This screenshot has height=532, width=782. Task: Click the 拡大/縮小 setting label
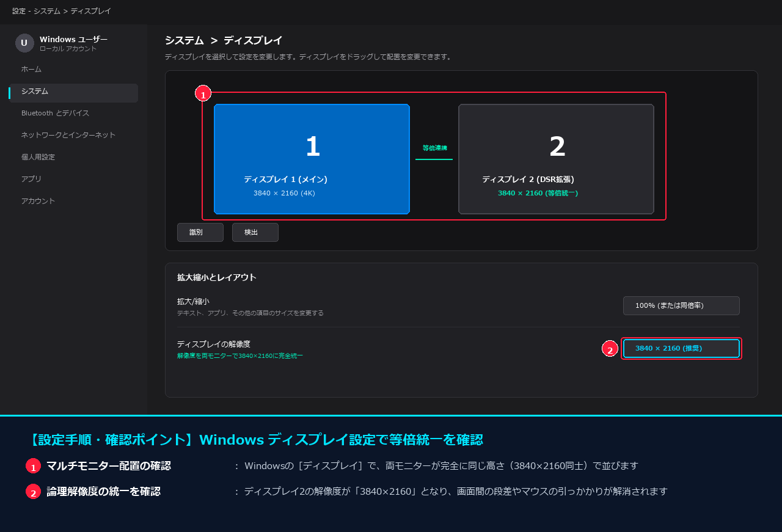coord(193,301)
